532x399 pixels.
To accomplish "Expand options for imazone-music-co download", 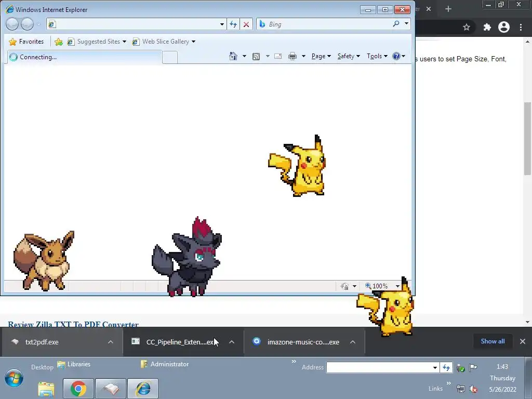I will click(353, 342).
